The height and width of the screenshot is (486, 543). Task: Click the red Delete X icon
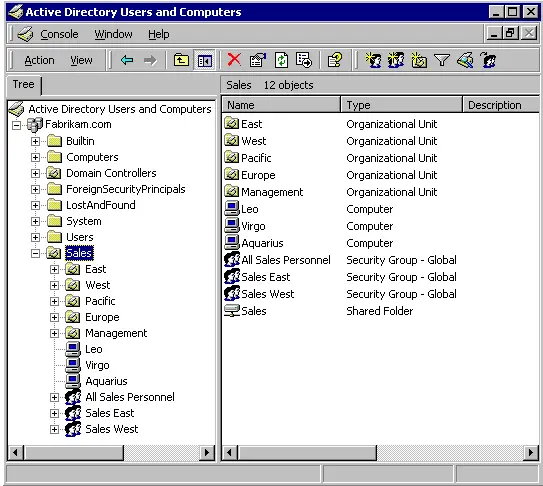[234, 60]
